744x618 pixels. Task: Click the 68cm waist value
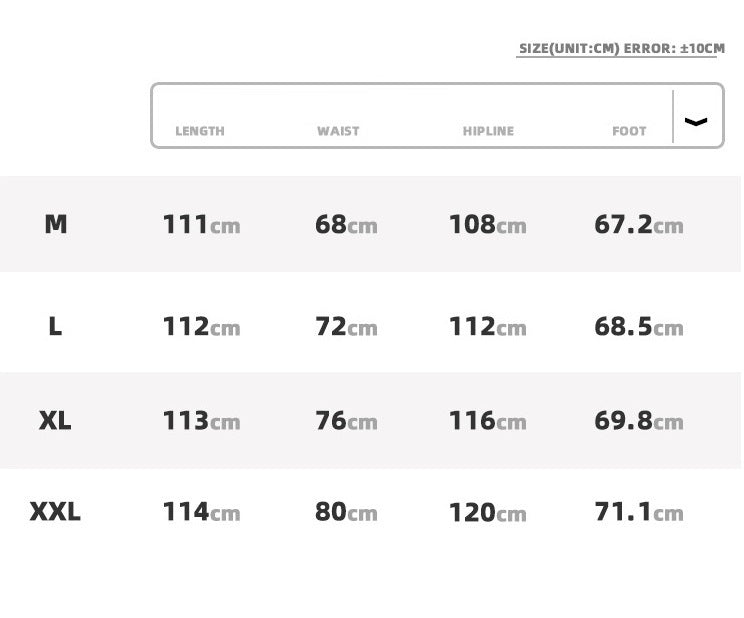click(x=346, y=225)
